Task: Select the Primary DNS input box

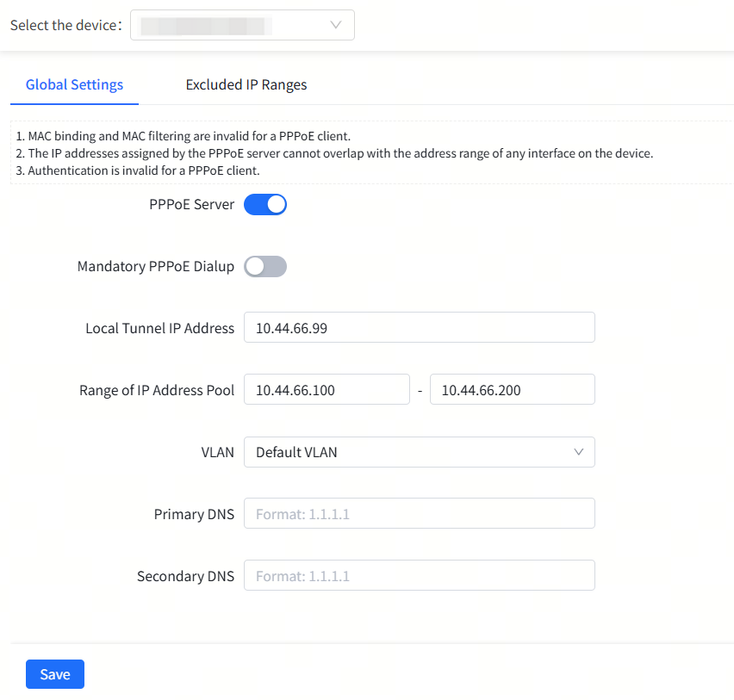Action: click(419, 514)
